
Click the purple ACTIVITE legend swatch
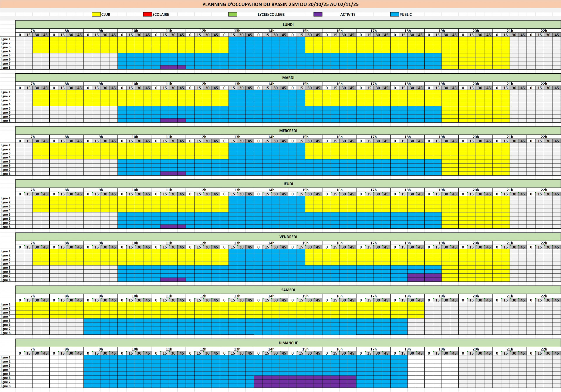coord(318,14)
